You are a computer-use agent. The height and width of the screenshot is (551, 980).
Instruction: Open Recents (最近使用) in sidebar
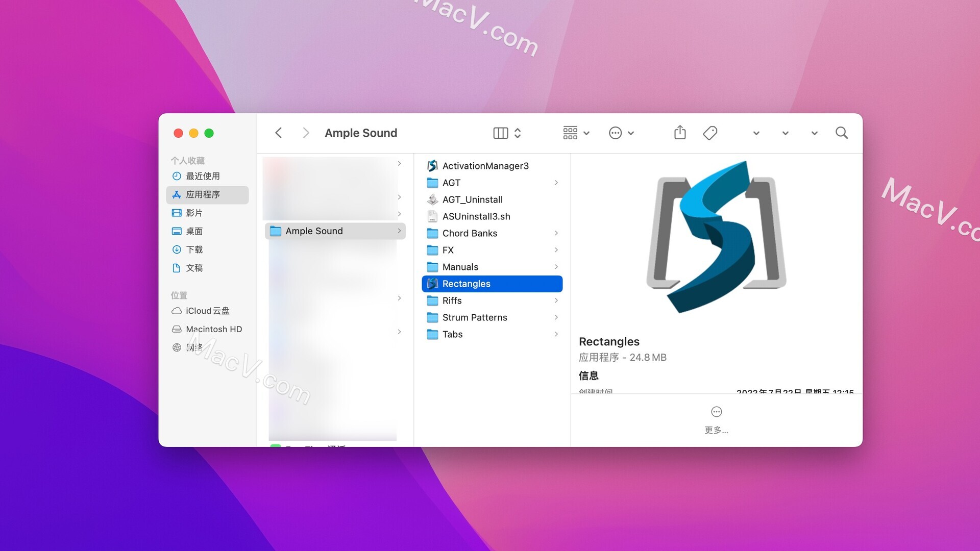(207, 176)
